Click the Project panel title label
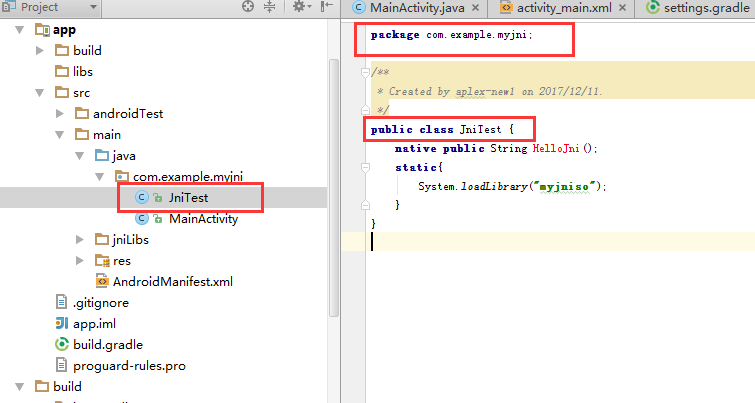 click(x=39, y=7)
